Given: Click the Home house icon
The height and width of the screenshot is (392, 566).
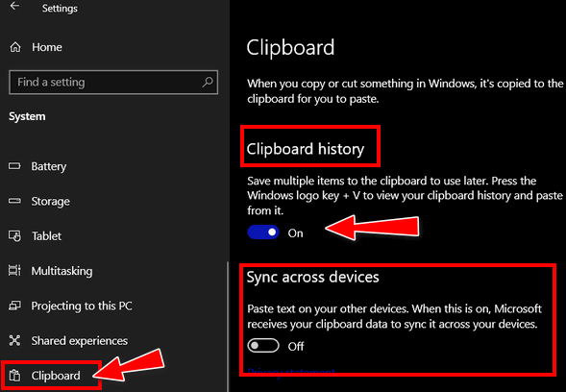Looking at the screenshot, I should [x=15, y=47].
